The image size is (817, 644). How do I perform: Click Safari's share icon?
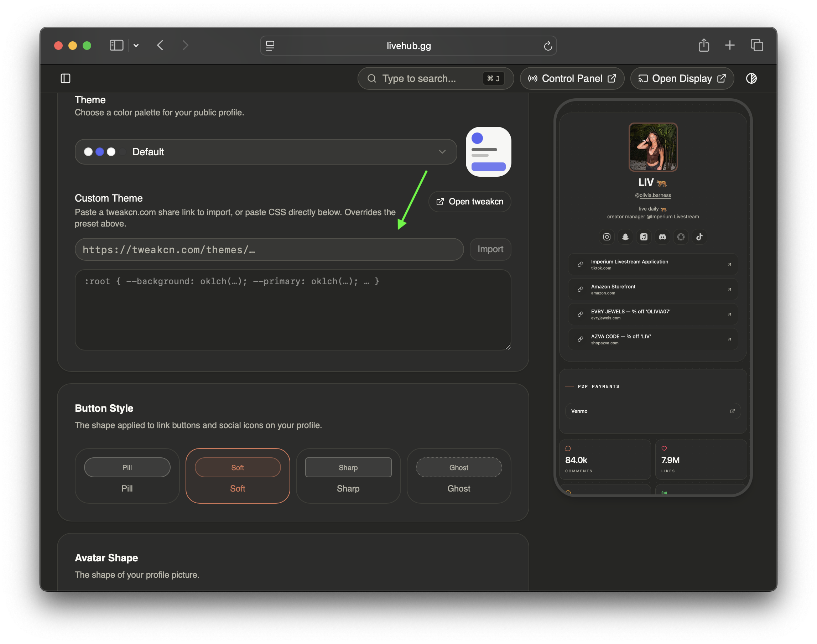703,45
